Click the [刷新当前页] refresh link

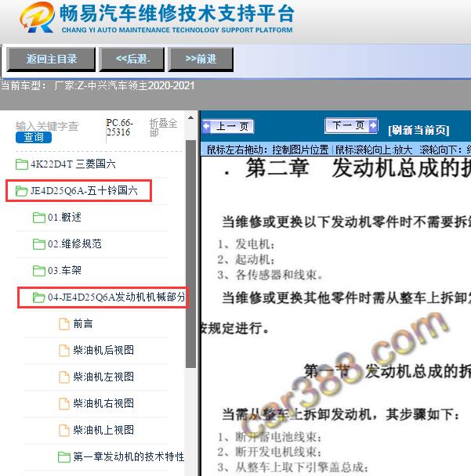(418, 130)
